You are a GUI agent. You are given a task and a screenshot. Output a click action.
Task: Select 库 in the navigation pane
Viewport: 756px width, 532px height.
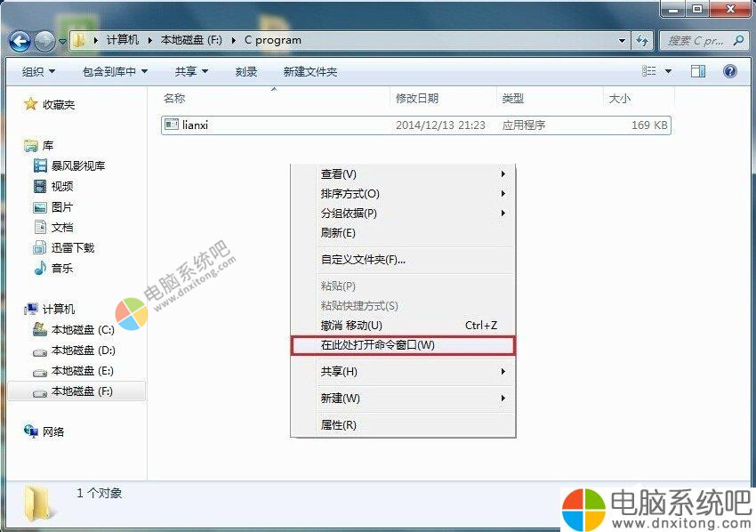(x=48, y=145)
